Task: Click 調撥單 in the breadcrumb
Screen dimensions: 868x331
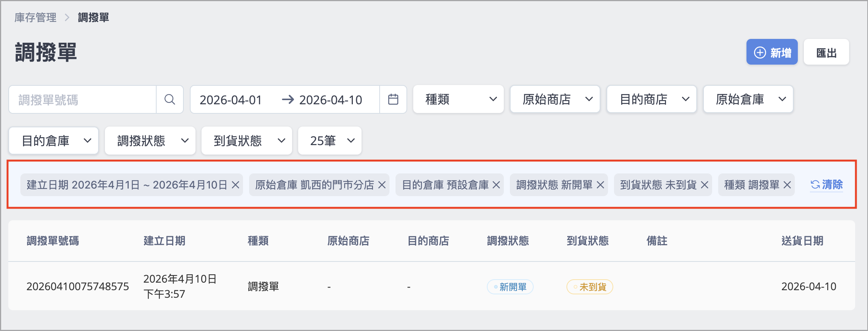Action: (93, 17)
